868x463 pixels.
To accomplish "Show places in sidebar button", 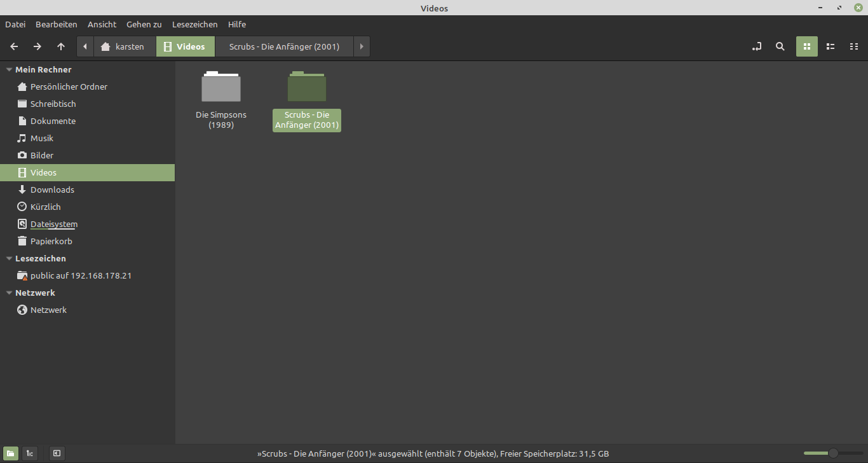I will [11, 453].
